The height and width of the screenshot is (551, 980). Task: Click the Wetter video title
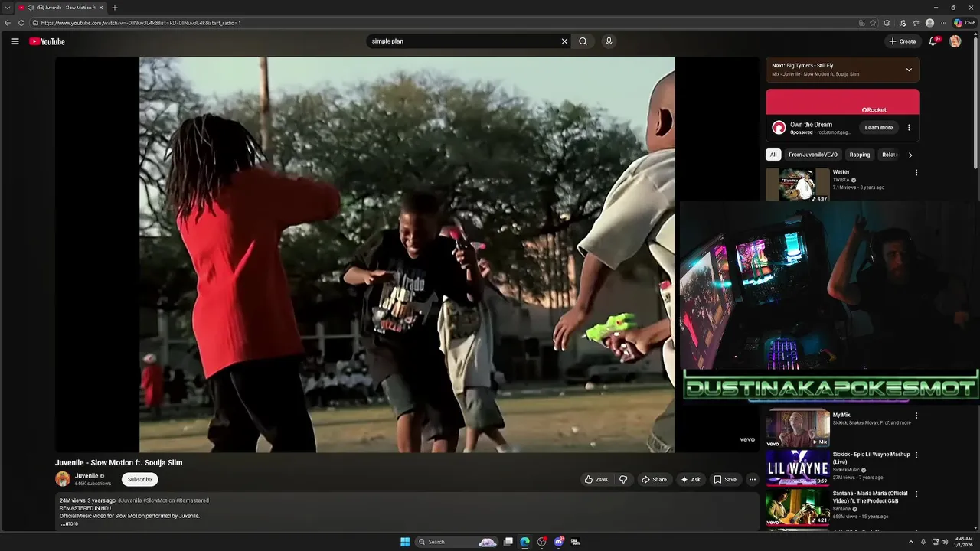[841, 172]
